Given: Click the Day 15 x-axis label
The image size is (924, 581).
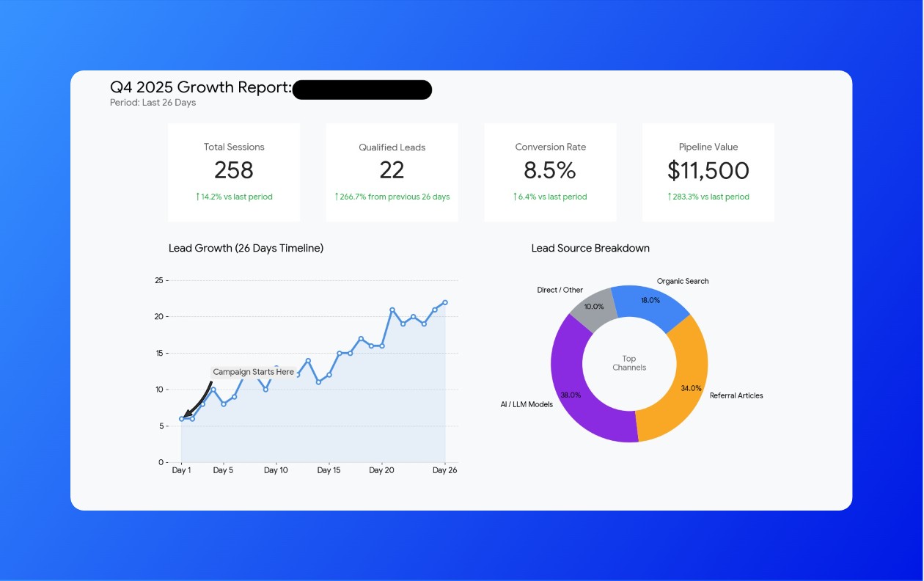Looking at the screenshot, I should pos(329,470).
